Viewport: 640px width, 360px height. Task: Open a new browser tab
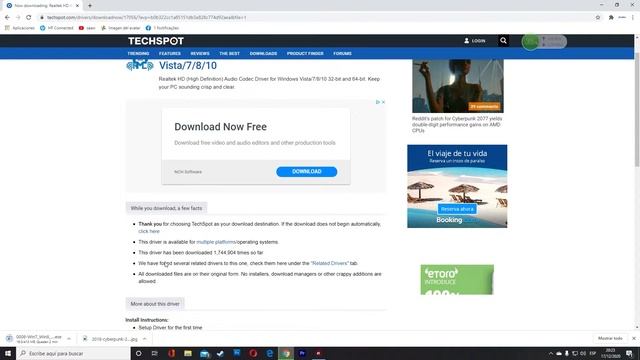click(90, 6)
